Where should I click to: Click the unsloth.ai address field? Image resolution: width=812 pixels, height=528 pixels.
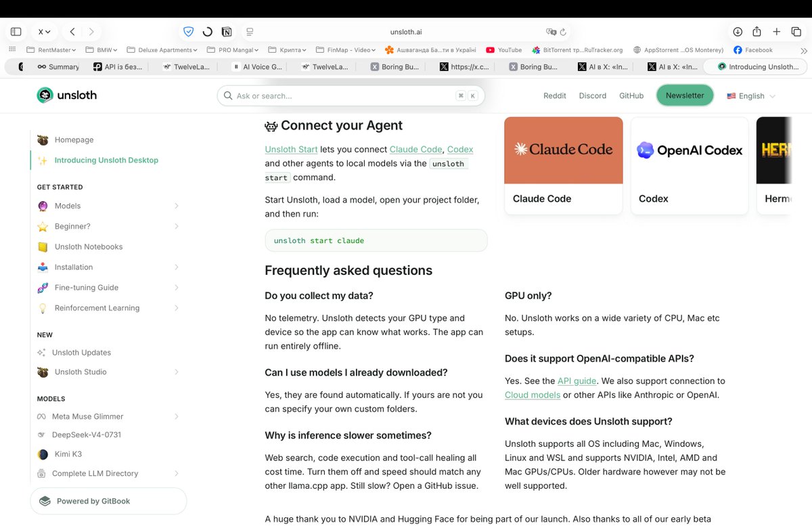coord(406,32)
